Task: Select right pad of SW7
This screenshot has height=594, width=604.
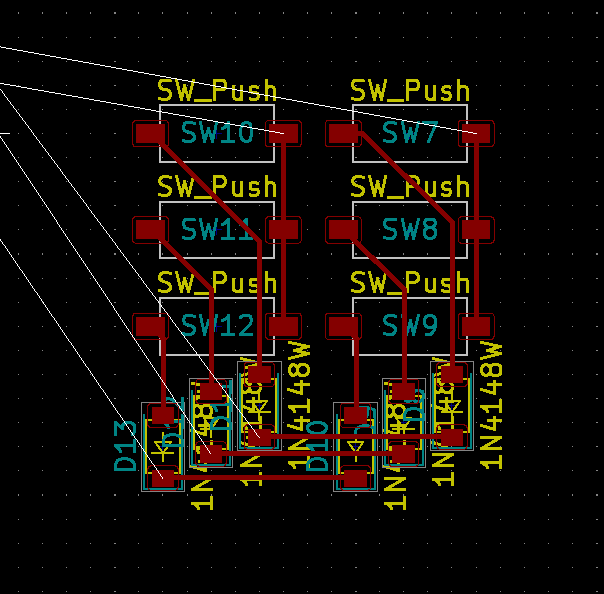Action: point(476,132)
